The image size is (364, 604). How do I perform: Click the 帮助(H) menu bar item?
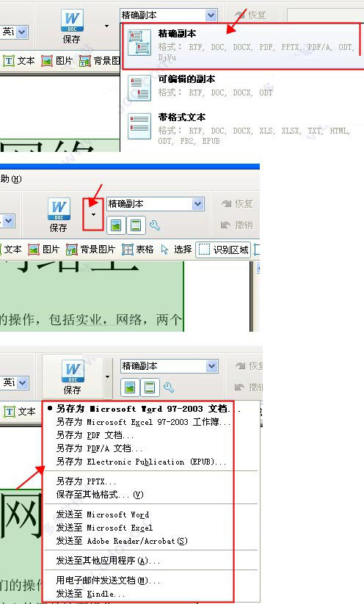coord(11,179)
